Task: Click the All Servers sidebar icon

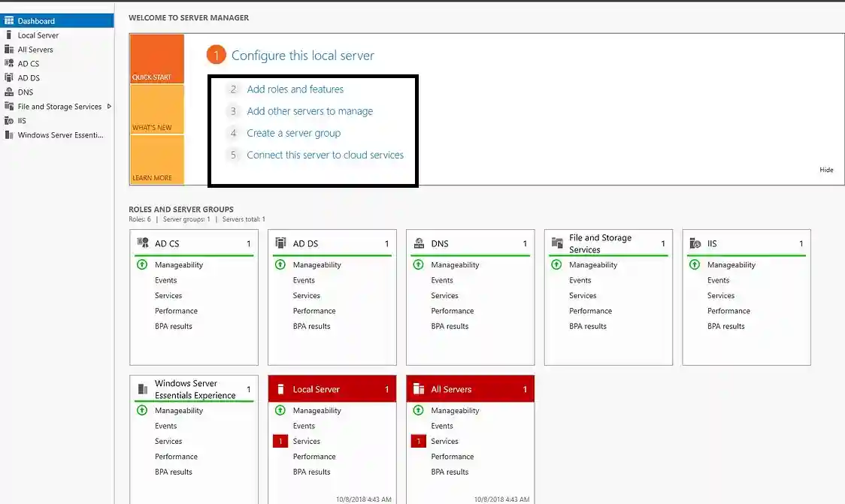Action: (9, 49)
